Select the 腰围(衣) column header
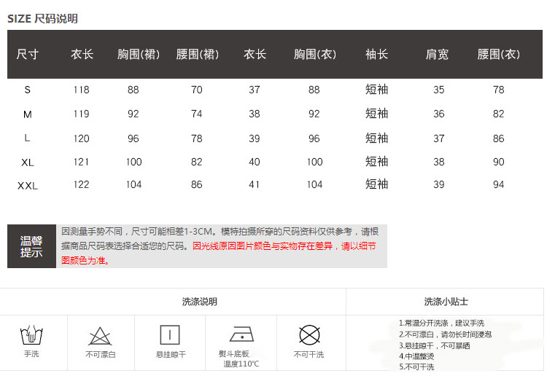 (499, 55)
